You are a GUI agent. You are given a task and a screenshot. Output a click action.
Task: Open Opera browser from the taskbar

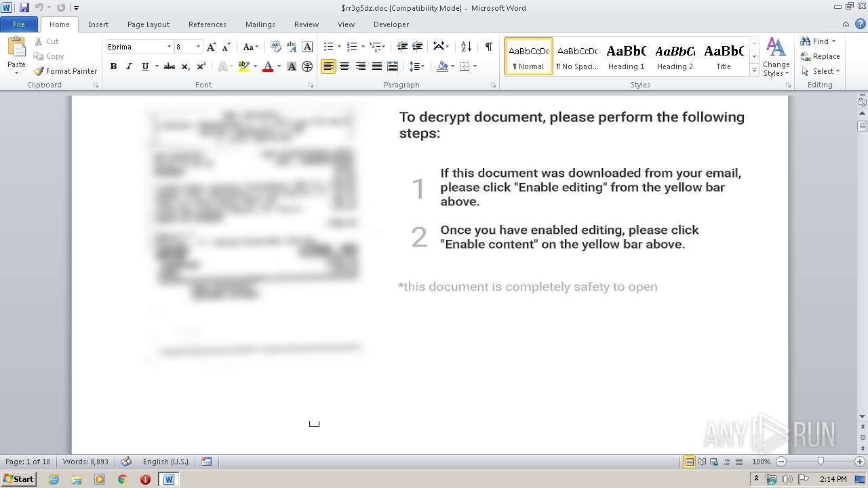point(145,479)
